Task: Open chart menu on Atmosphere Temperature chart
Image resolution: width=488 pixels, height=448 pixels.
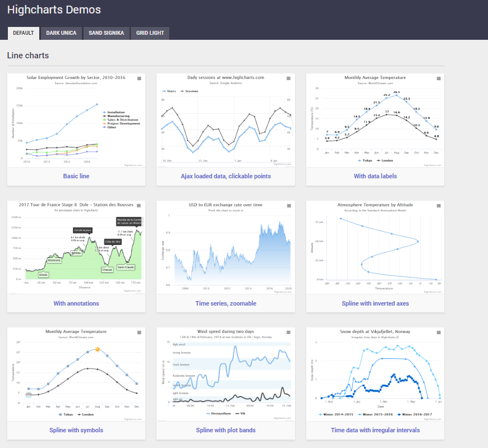Action: coord(439,206)
